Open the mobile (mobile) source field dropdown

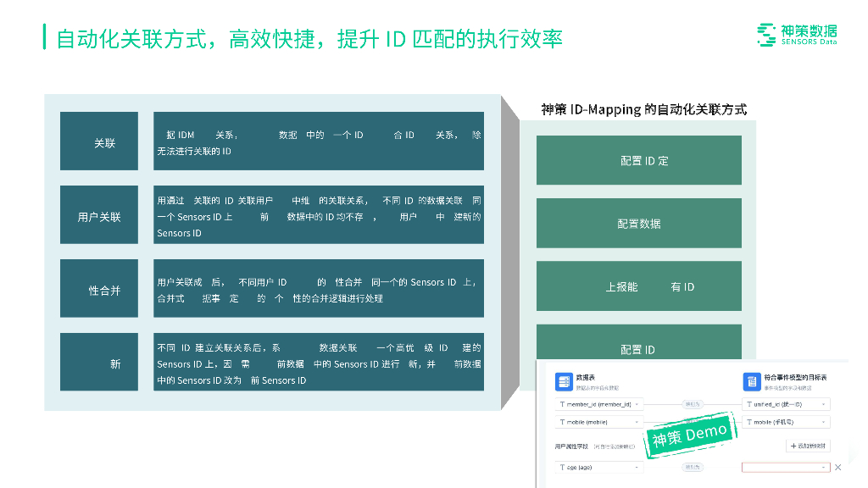[599, 422]
